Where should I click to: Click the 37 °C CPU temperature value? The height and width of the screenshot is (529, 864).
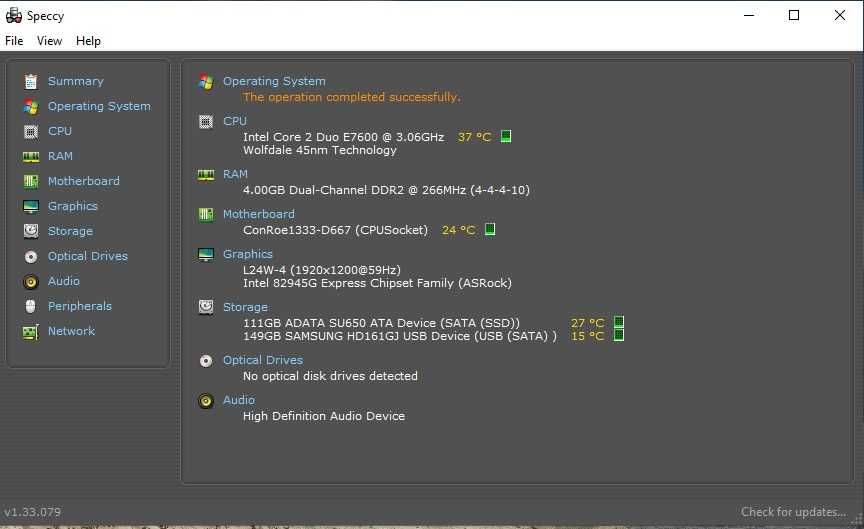click(474, 137)
